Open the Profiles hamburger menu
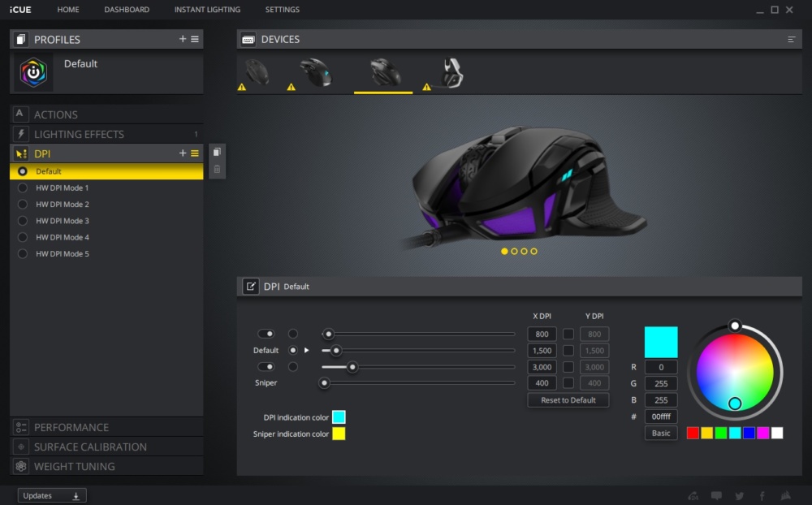812x505 pixels. point(195,39)
